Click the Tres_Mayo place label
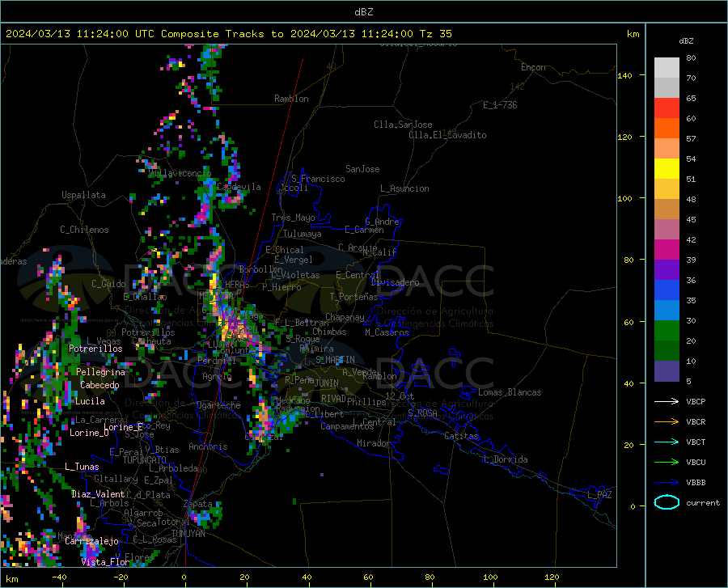This screenshot has width=728, height=588. 293,218
